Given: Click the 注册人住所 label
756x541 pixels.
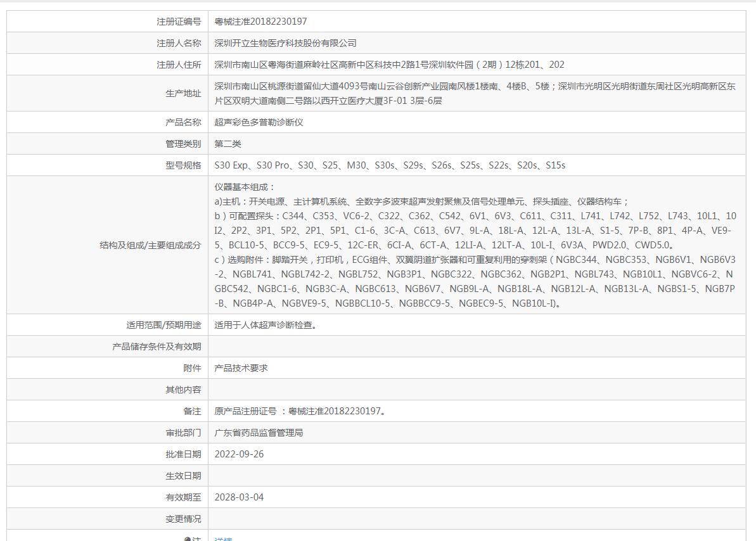Looking at the screenshot, I should [x=179, y=65].
